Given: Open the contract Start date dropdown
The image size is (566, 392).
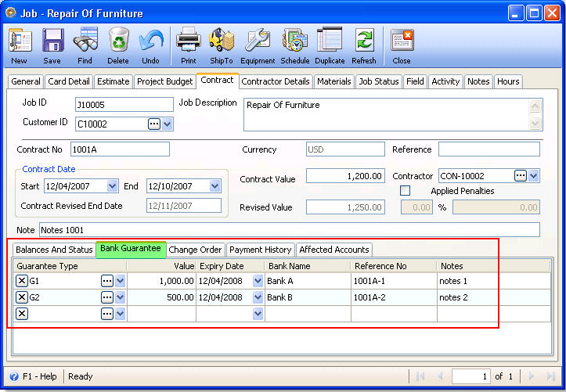Looking at the screenshot, I should tap(112, 186).
